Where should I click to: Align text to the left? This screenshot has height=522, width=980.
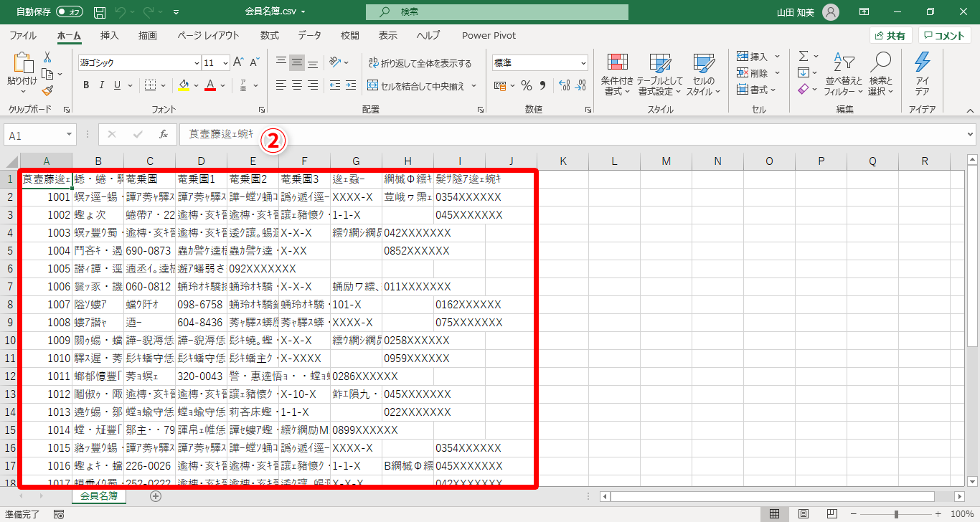pyautogui.click(x=281, y=85)
